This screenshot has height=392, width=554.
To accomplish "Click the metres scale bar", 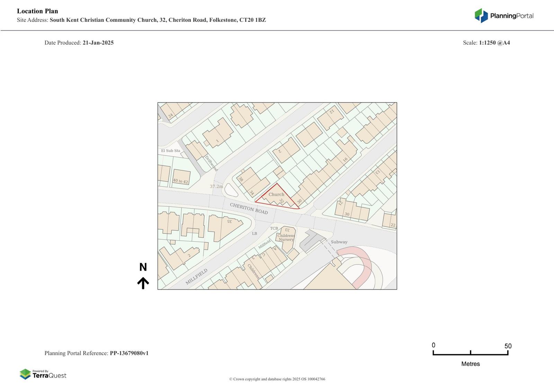I will point(470,353).
